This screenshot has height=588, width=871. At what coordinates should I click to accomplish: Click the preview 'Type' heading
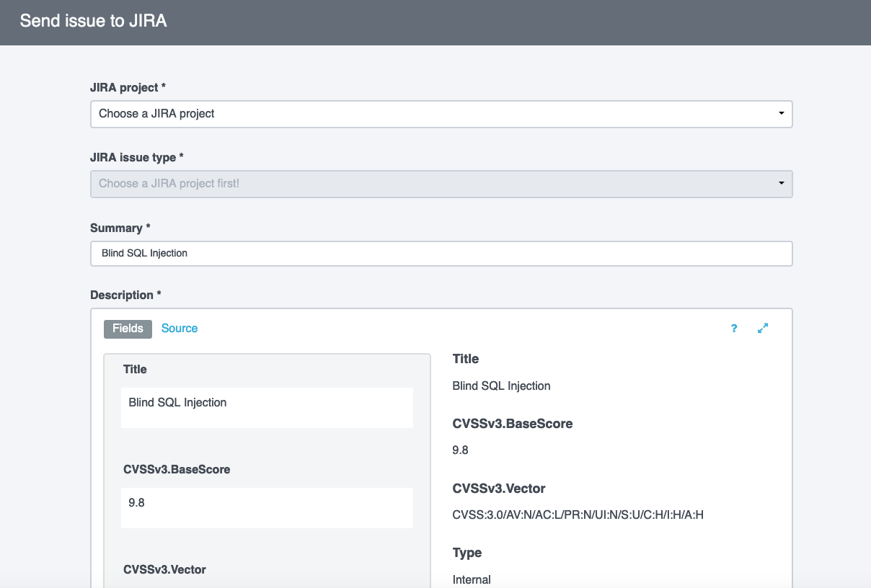pos(467,553)
